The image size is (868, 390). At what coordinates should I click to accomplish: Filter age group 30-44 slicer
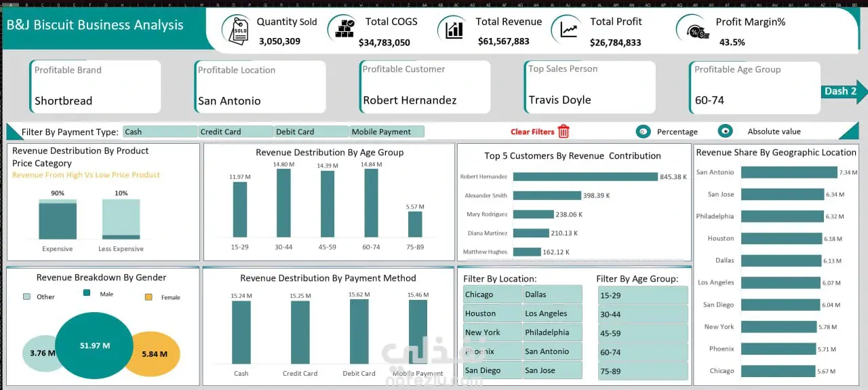pos(643,314)
